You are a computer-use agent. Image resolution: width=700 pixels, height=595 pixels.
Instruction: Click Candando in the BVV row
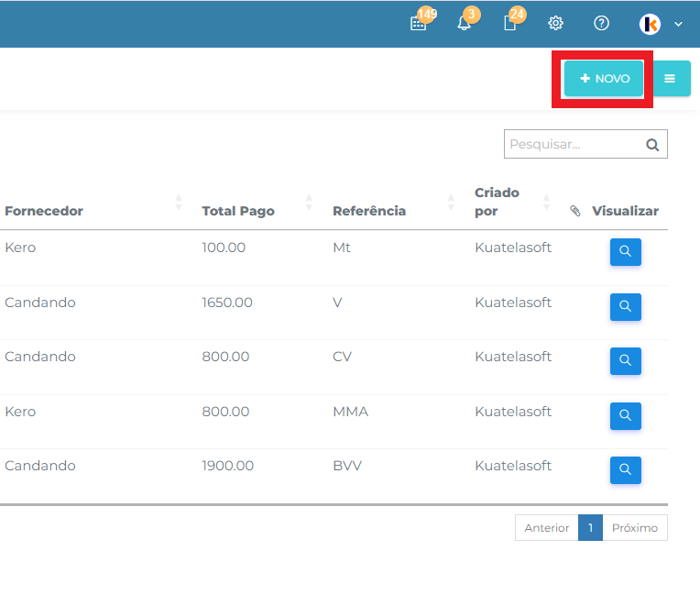pyautogui.click(x=40, y=466)
